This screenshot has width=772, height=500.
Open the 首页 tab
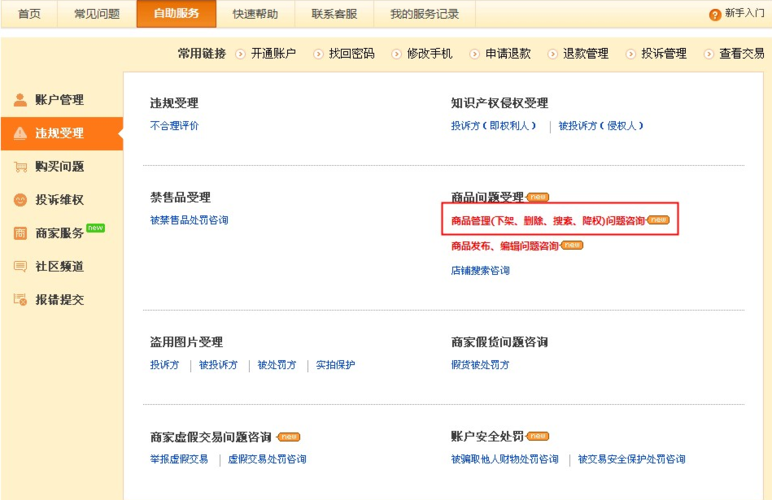coord(29,14)
